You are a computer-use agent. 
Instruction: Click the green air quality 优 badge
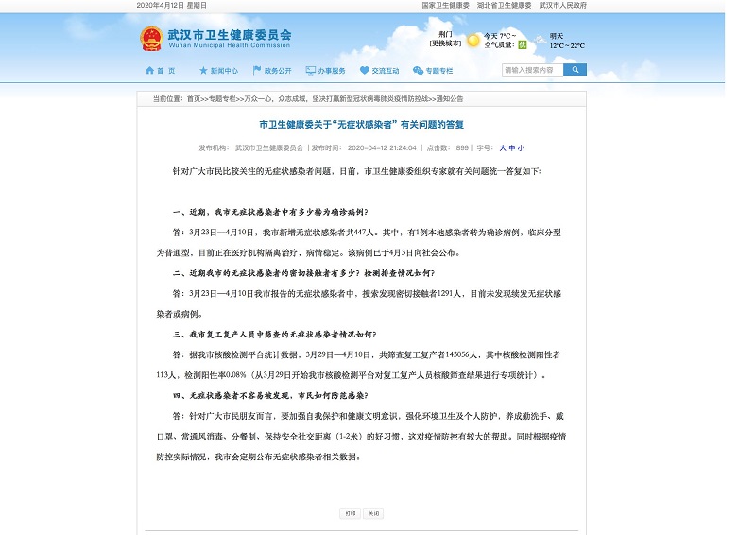523,44
